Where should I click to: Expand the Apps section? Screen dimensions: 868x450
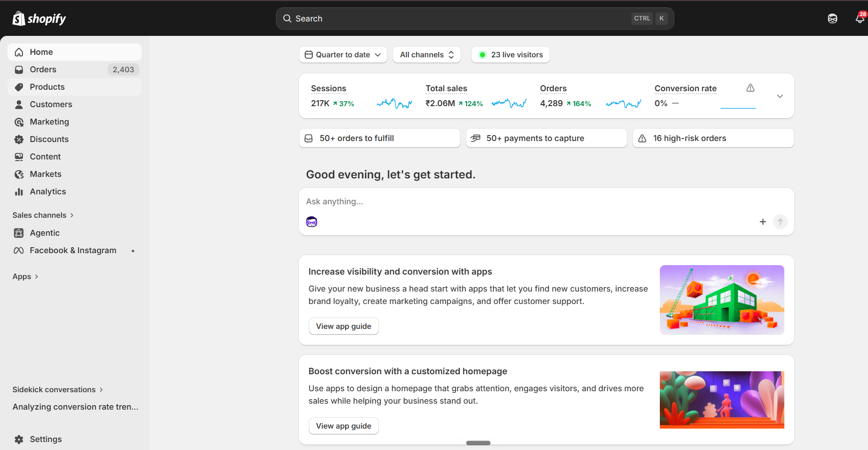pos(25,277)
